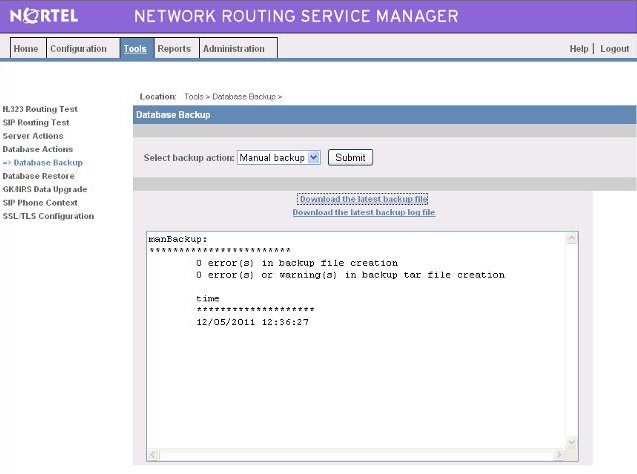The width and height of the screenshot is (637, 474).
Task: Click scroll up arrow in log box
Action: pos(572,238)
